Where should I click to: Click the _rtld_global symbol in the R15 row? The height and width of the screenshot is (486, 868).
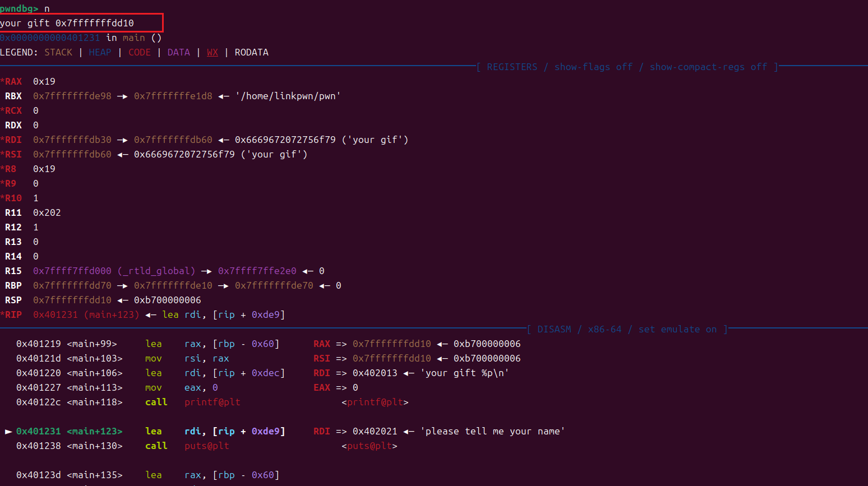click(x=156, y=271)
